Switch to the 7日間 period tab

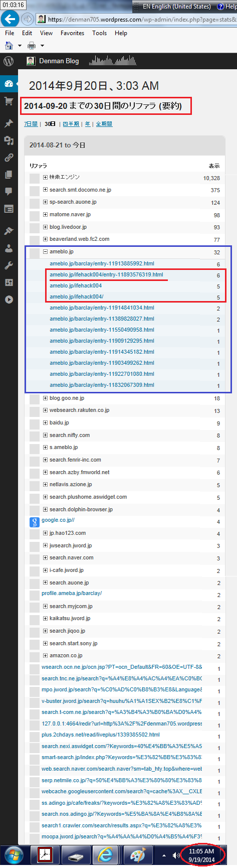(31, 124)
